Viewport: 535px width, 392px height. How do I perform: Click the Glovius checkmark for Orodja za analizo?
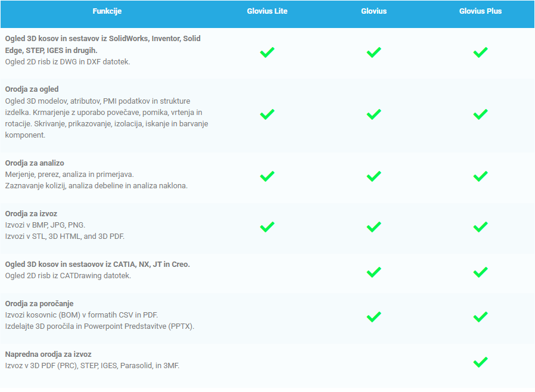point(374,176)
